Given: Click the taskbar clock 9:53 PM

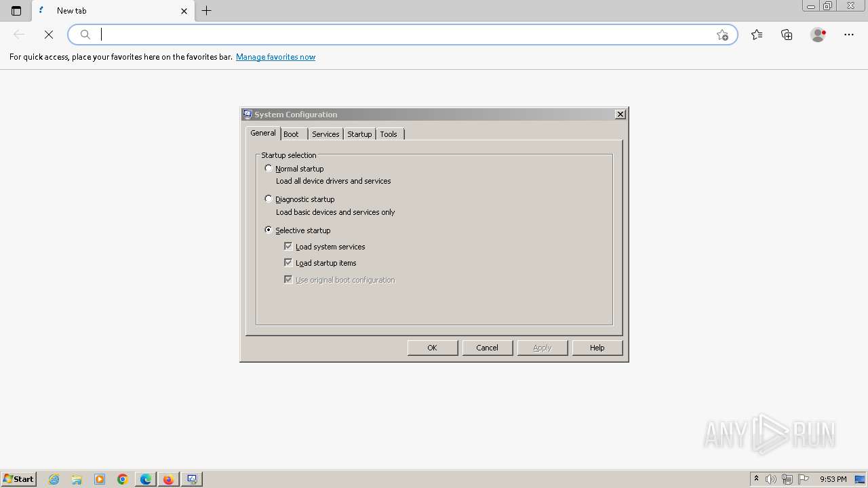Looking at the screenshot, I should (x=833, y=479).
